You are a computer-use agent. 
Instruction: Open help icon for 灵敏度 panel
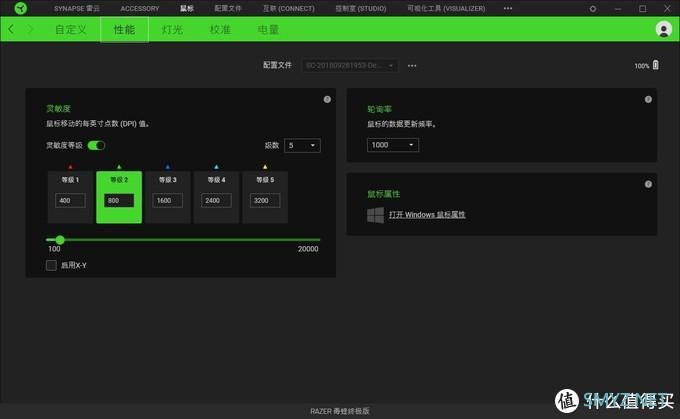pos(327,99)
